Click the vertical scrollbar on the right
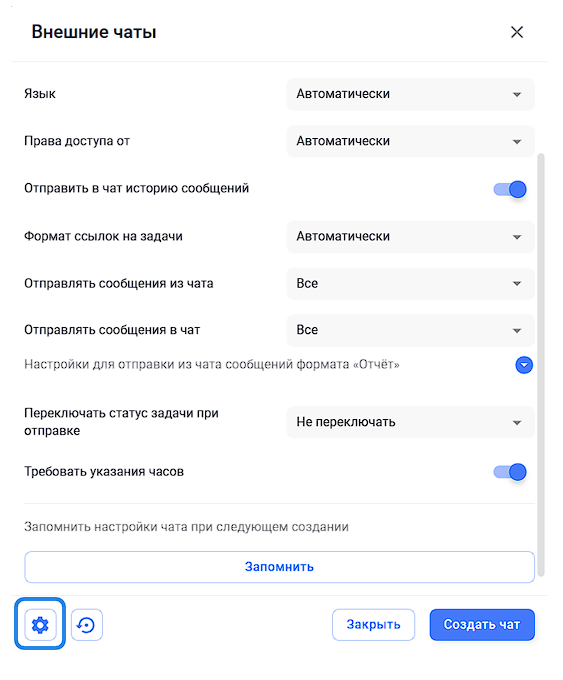The image size is (563, 680). pyautogui.click(x=540, y=364)
